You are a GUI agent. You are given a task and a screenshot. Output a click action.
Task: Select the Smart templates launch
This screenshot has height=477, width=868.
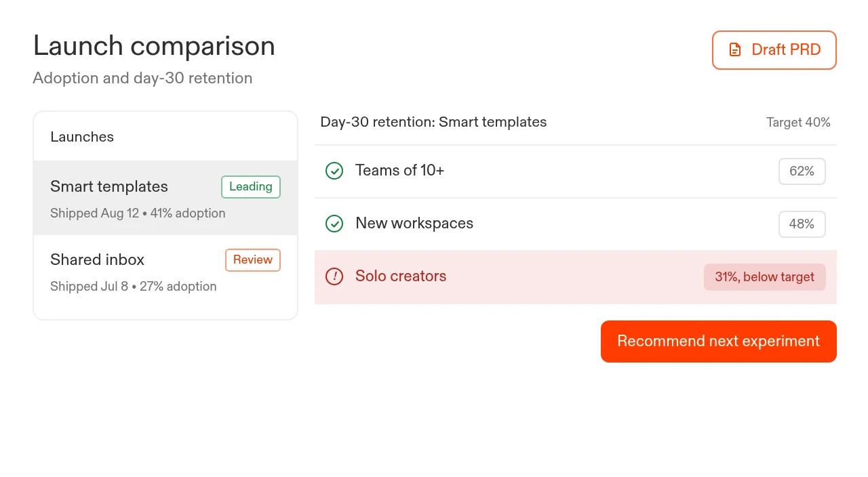click(x=165, y=198)
